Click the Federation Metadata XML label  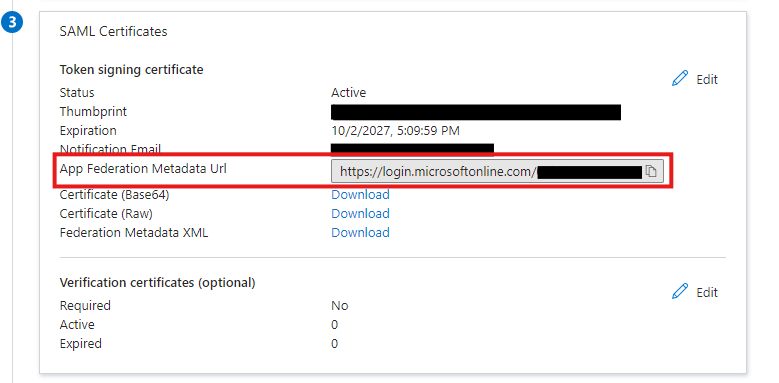(x=134, y=232)
